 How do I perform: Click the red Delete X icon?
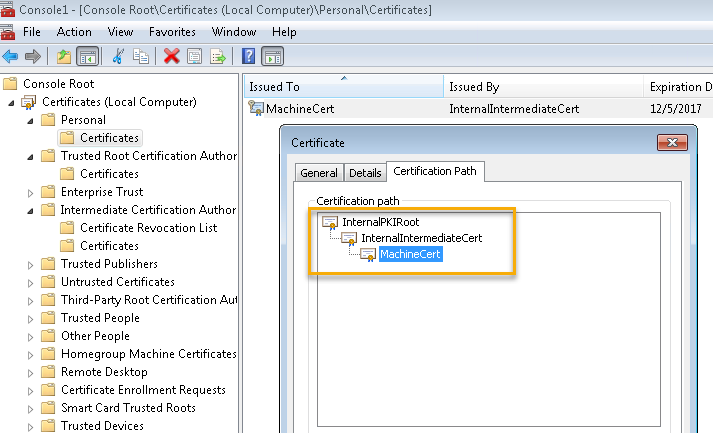tap(171, 56)
